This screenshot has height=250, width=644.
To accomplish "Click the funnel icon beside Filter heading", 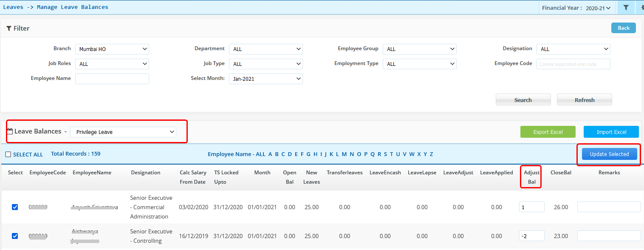I will click(x=9, y=28).
